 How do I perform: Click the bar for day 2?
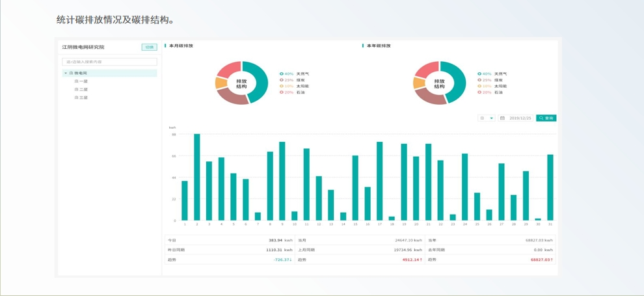tap(197, 177)
